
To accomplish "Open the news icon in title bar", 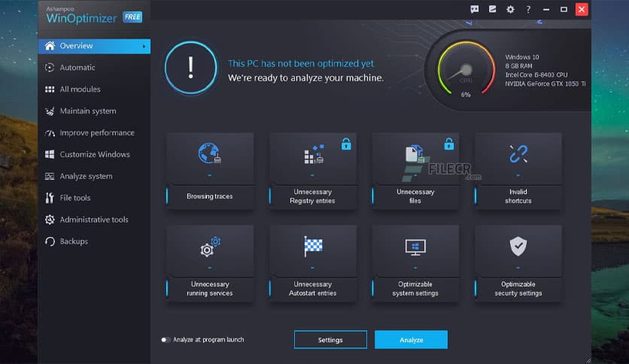I will [492, 9].
